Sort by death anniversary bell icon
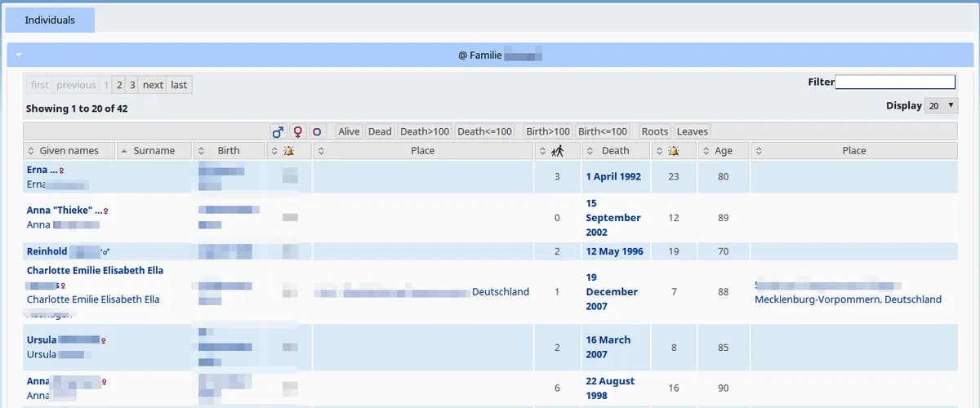The image size is (980, 408). tap(674, 151)
